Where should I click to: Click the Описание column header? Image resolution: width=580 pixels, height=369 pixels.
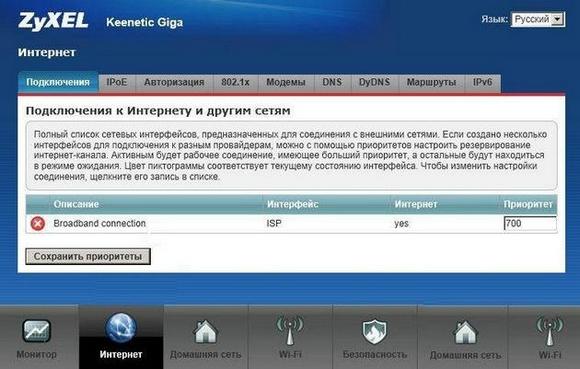tap(76, 204)
